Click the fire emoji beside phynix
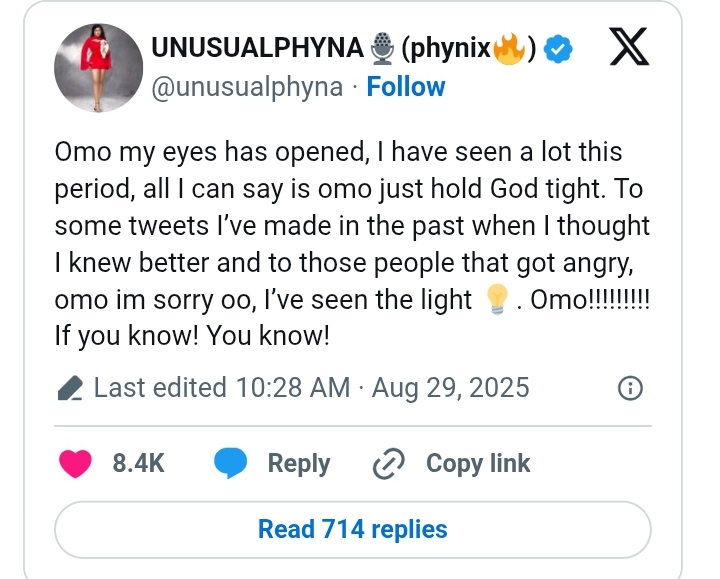 (509, 48)
